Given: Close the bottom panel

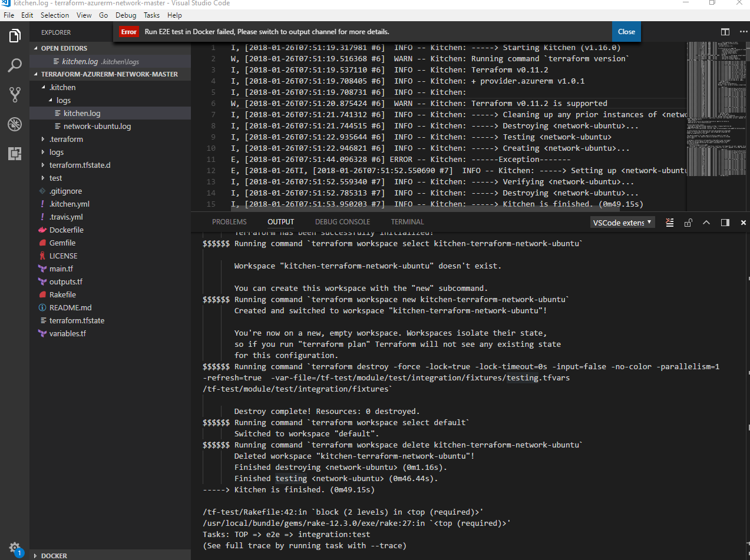Looking at the screenshot, I should click(743, 222).
